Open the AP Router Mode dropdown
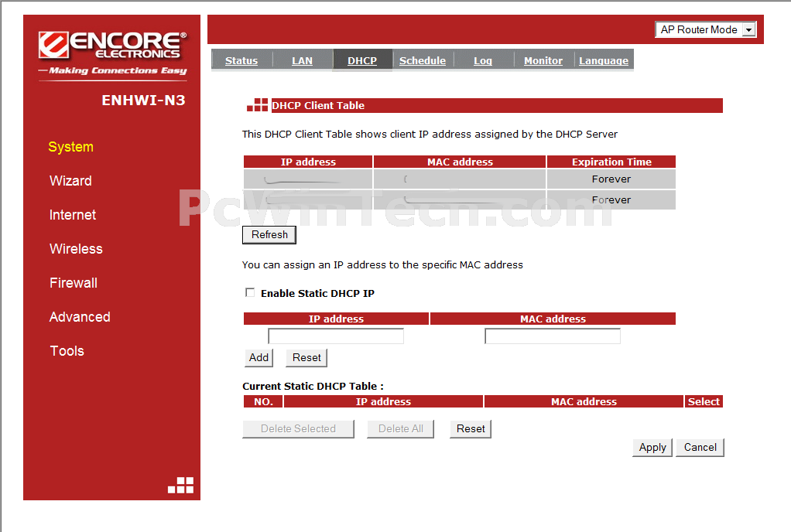The width and height of the screenshot is (791, 532). [705, 29]
